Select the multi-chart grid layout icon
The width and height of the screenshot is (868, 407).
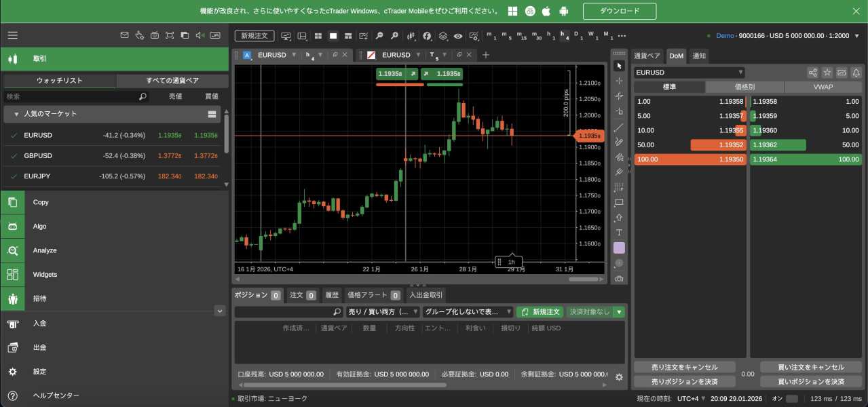pos(318,35)
